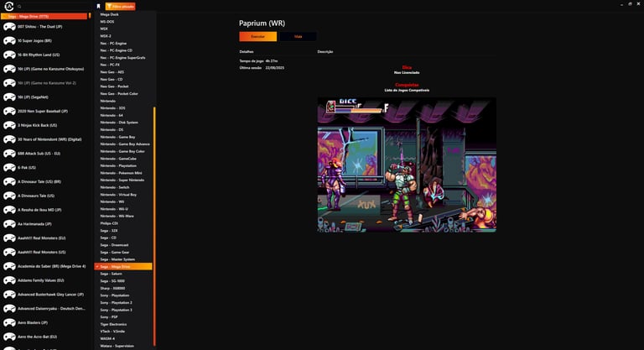Viewport: 644px width, 350px height.
Task: Select 'Nintendo - Game Boy Advance' option
Action: 123,144
